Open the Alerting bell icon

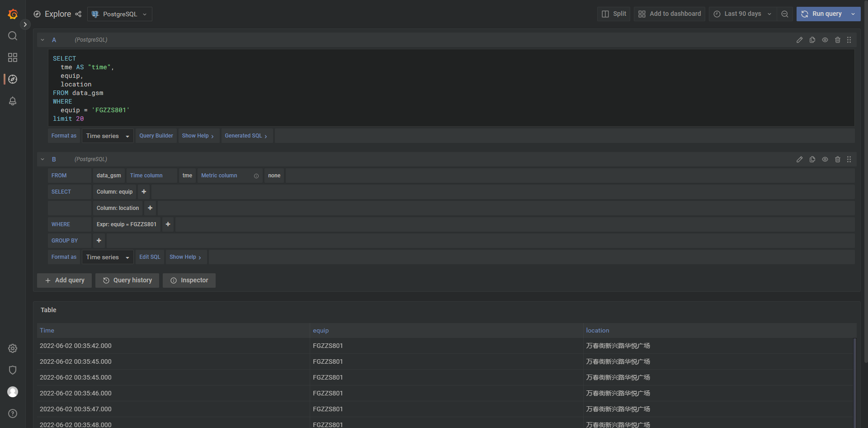pos(13,101)
